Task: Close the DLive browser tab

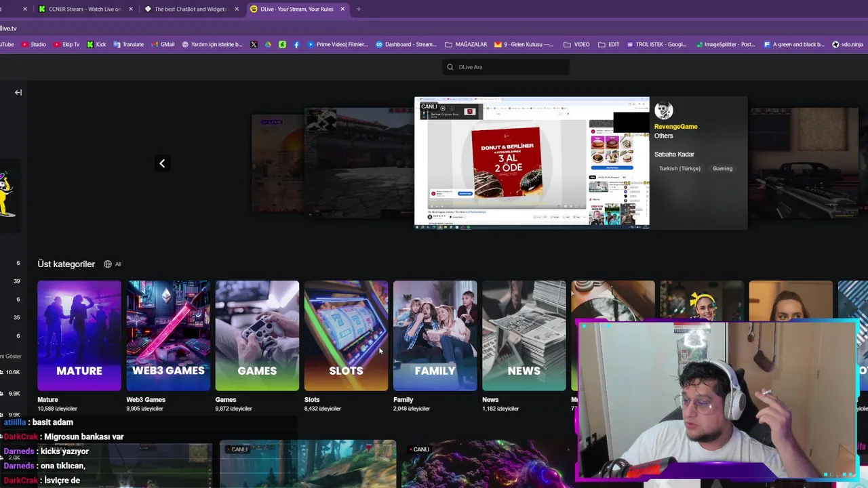Action: (x=342, y=9)
